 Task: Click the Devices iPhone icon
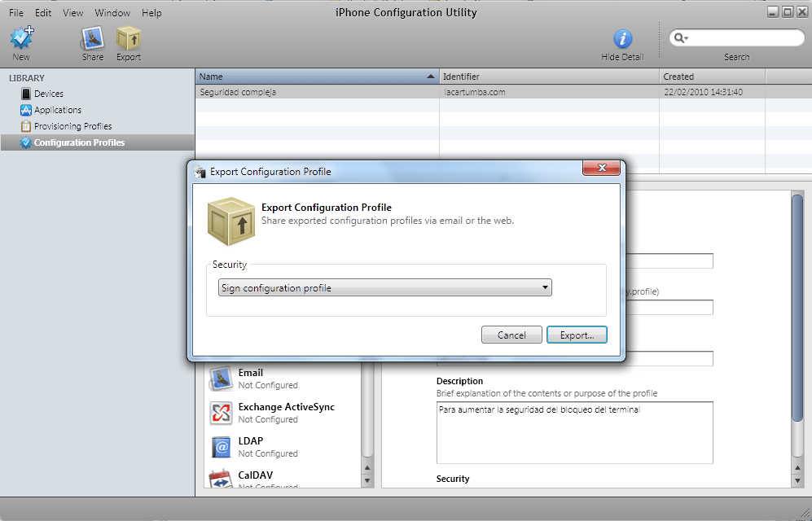coord(26,94)
